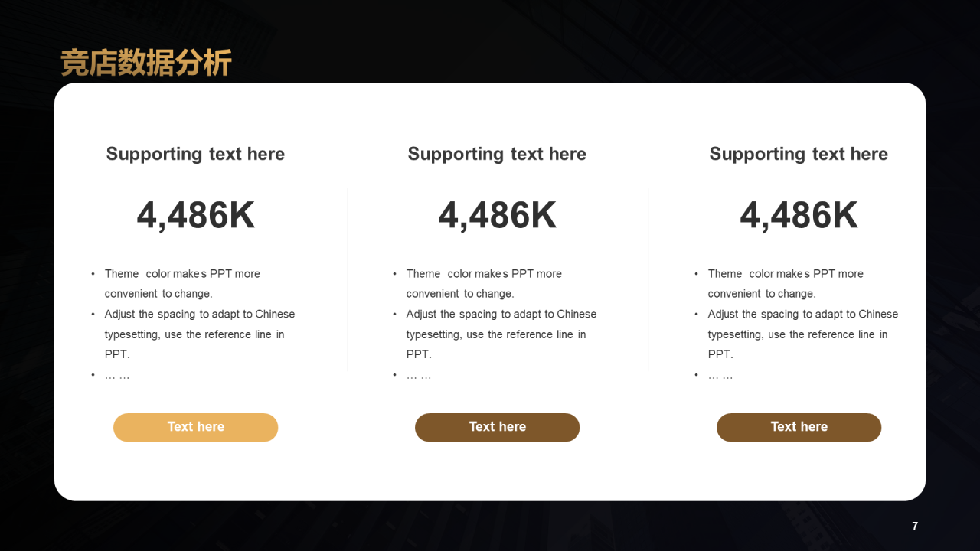Click the 4,486K figure in the middle column
The width and height of the screenshot is (980, 551).
click(497, 215)
